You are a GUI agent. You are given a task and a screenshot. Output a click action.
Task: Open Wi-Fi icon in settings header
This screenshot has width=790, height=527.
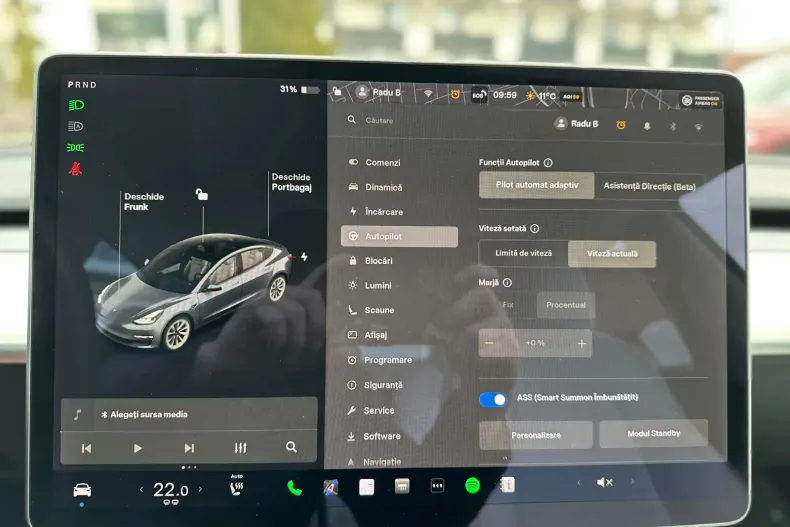pos(698,127)
